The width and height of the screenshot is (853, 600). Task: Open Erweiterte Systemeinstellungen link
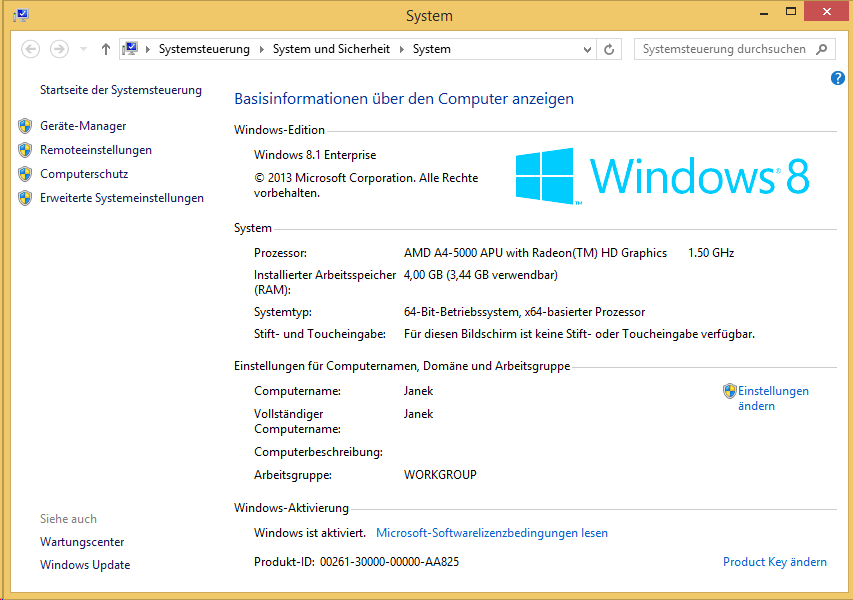tap(122, 197)
